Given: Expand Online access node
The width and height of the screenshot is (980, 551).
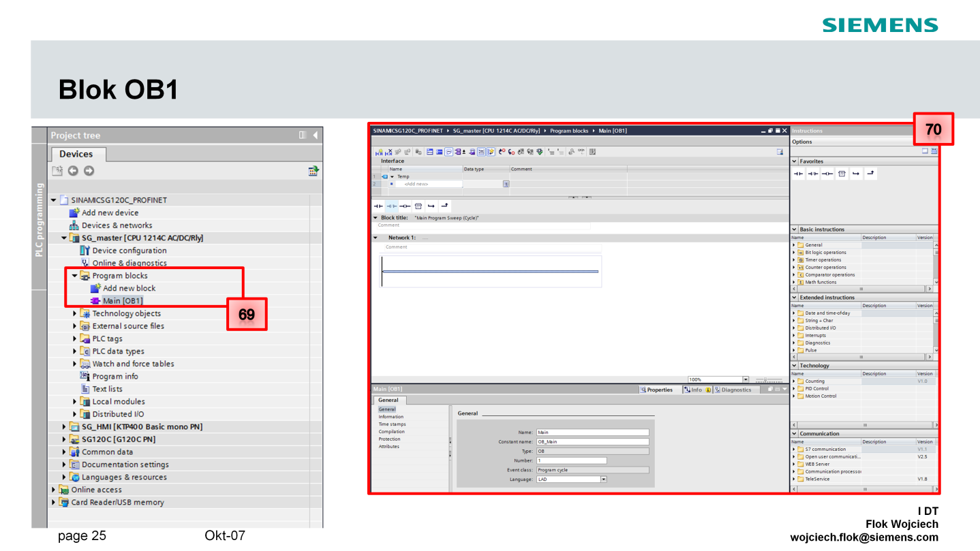Looking at the screenshot, I should (54, 490).
